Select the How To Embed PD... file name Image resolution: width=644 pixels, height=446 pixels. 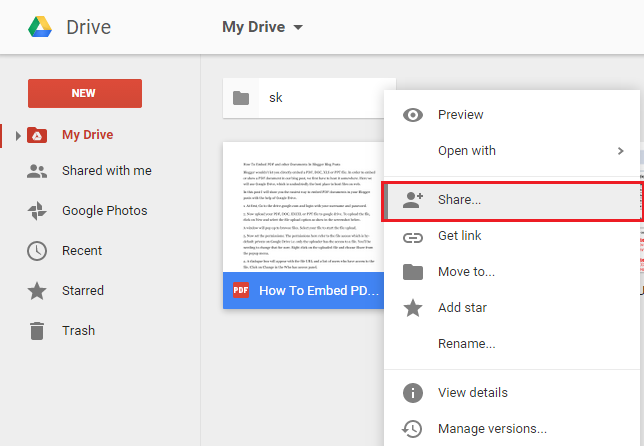click(x=319, y=291)
